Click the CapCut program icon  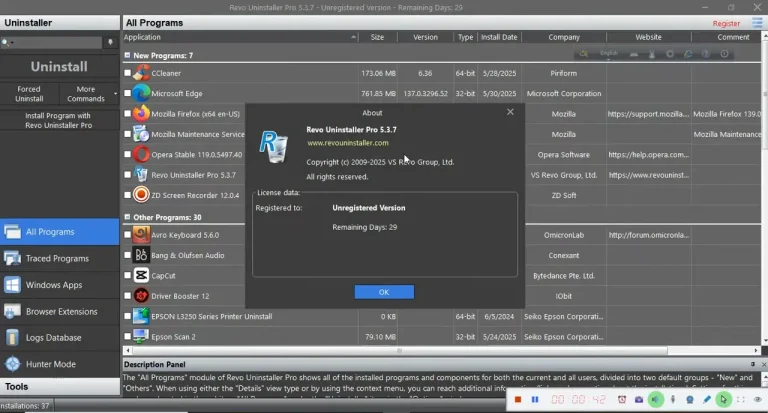tap(141, 275)
